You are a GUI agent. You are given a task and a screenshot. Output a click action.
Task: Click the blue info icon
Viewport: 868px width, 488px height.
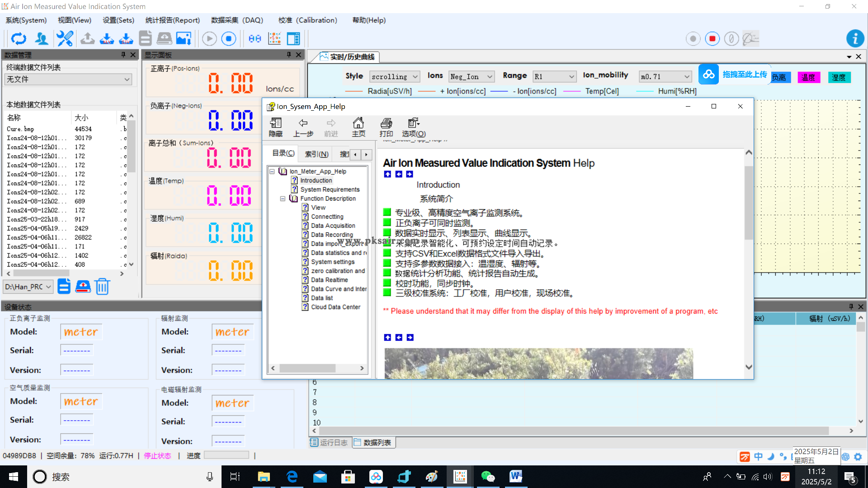coord(854,39)
